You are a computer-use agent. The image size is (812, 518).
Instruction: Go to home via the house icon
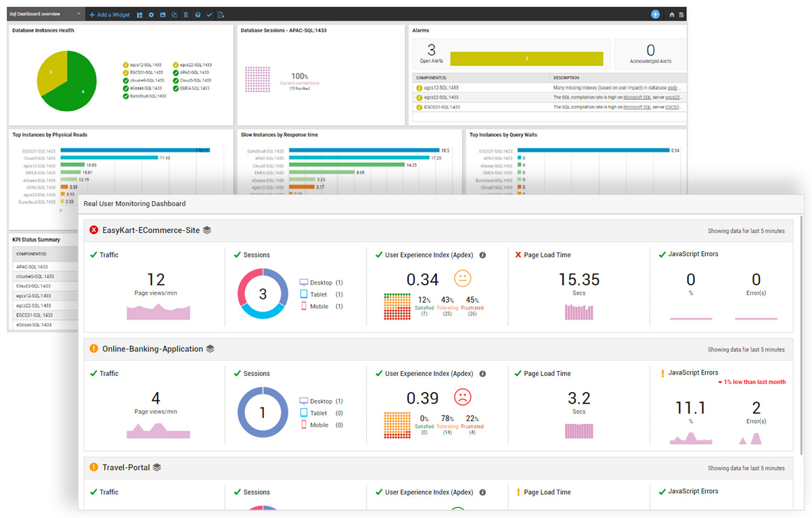672,14
